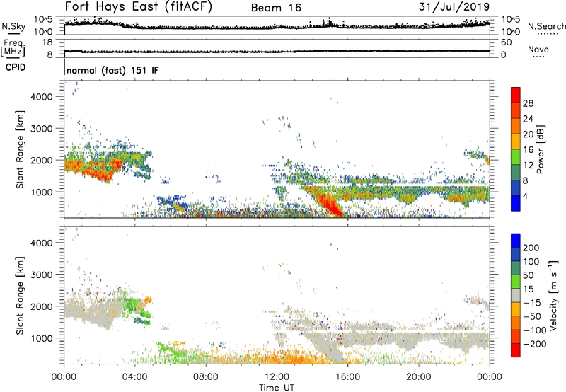
Task: Click the '12:00' time axis tick label
Action: pos(277,377)
